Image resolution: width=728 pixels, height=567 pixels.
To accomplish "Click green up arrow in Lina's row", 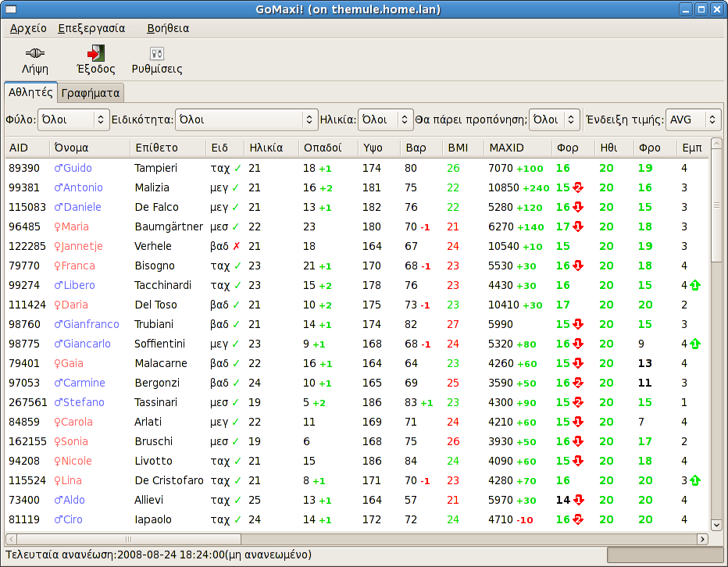I will [x=695, y=480].
